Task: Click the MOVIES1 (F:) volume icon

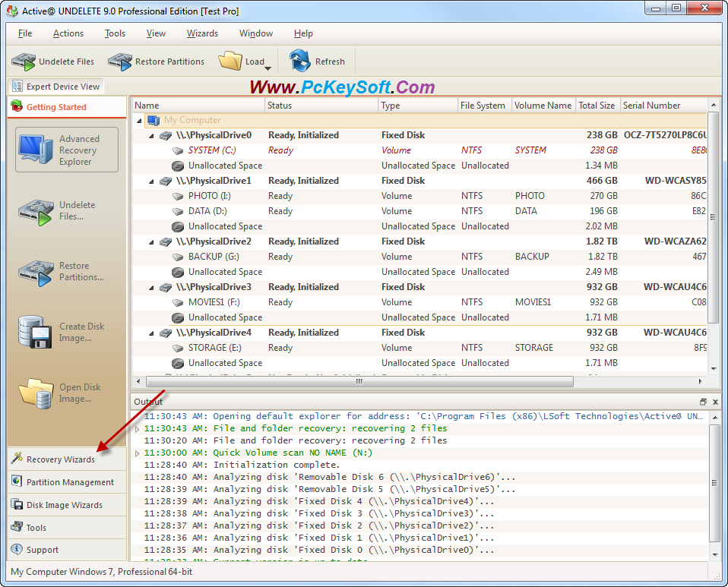Action: 178,302
